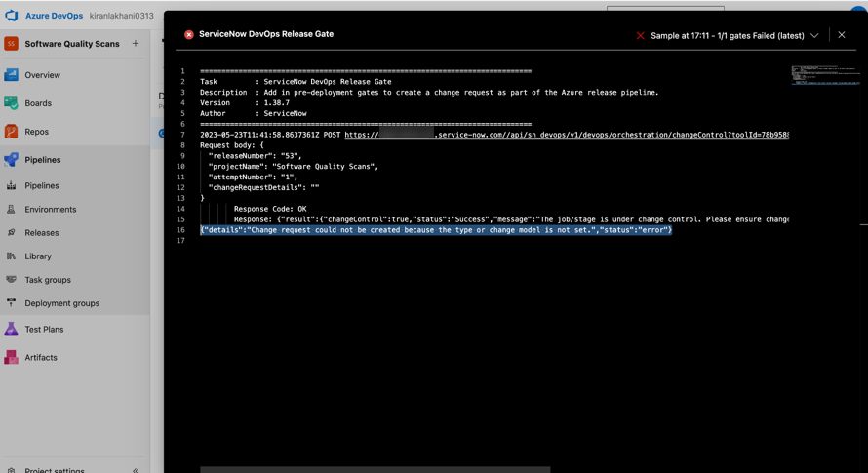Click the Library books icon
This screenshot has width=868, height=473.
coord(11,256)
